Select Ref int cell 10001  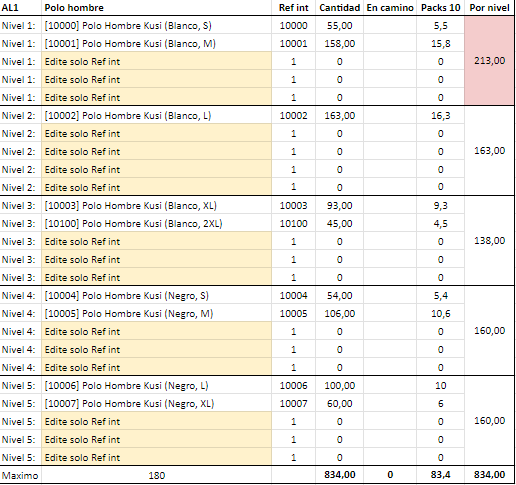click(x=293, y=44)
